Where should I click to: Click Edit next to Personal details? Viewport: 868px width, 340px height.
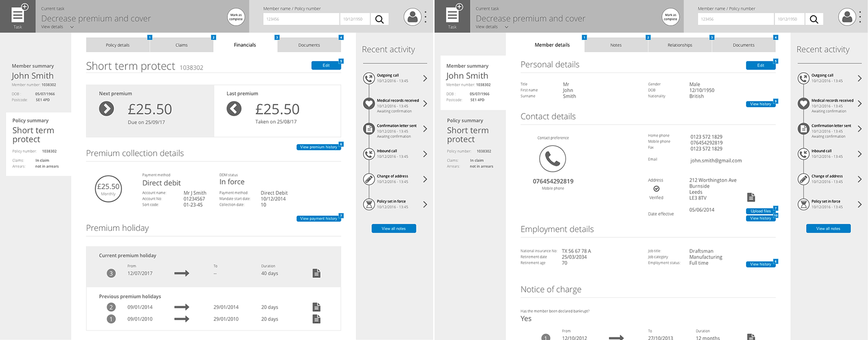[x=760, y=66]
